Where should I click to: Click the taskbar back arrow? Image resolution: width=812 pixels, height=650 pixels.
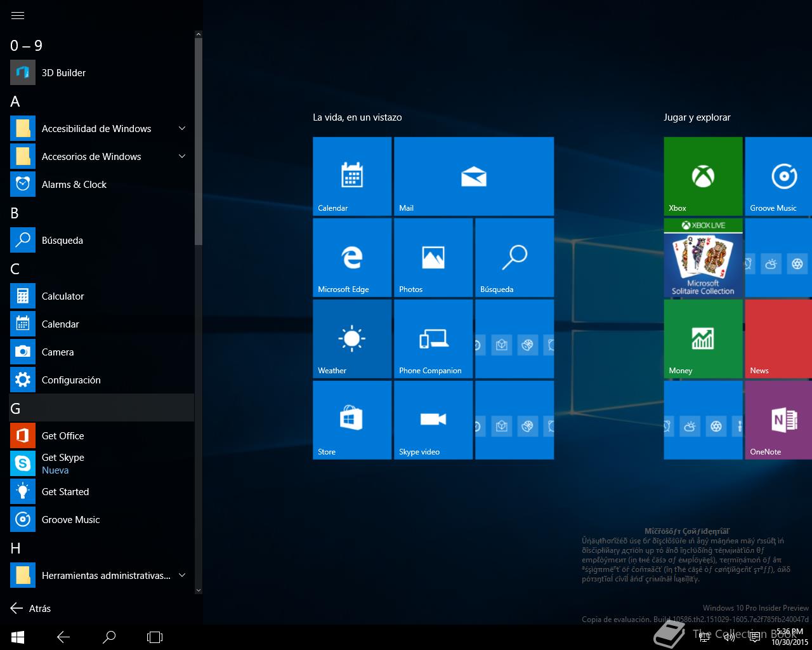click(63, 637)
